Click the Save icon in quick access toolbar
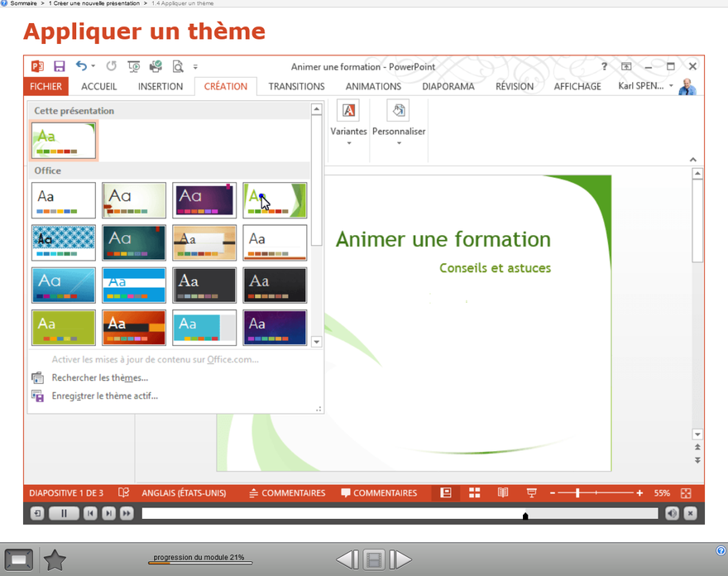 click(60, 66)
